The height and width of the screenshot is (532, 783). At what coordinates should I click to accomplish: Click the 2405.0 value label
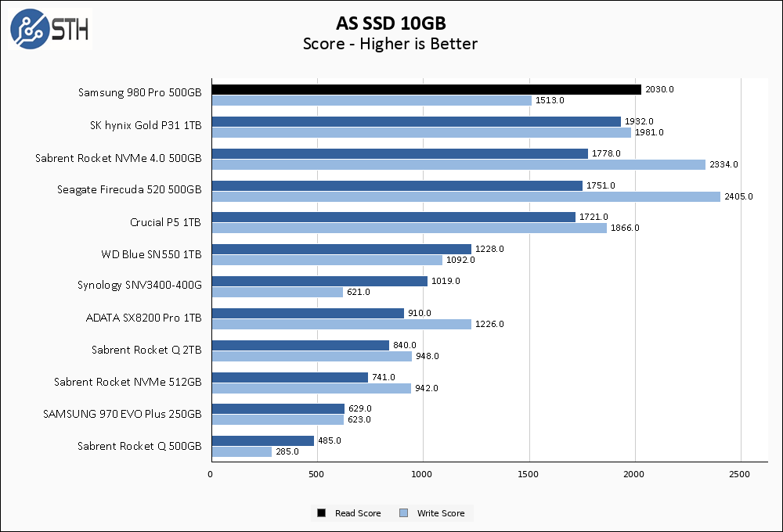[738, 196]
